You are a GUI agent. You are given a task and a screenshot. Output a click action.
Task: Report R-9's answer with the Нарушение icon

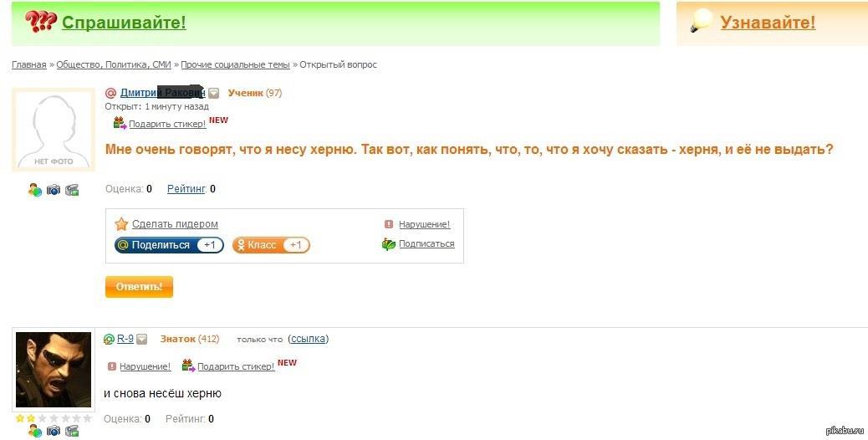click(x=112, y=366)
